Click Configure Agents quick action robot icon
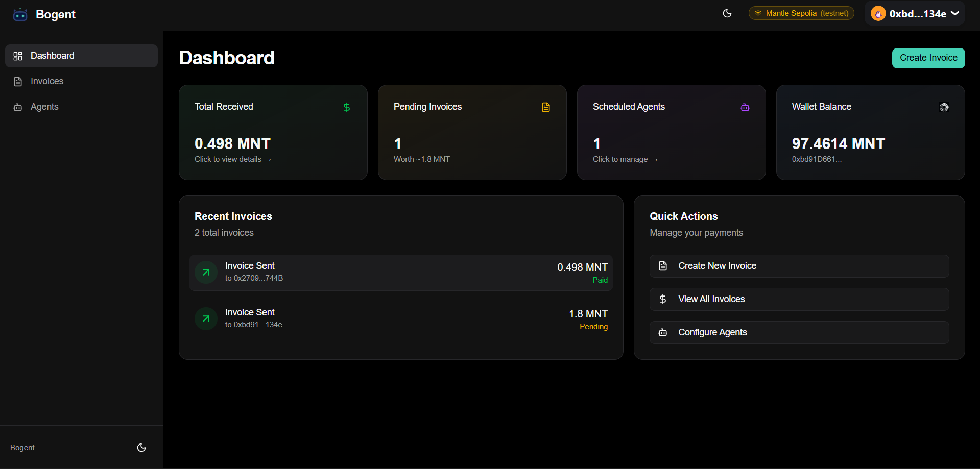The width and height of the screenshot is (980, 469). (x=663, y=332)
